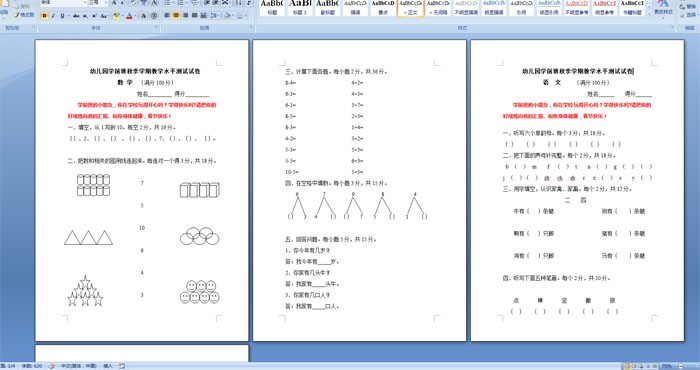The image size is (700, 370).
Task: Click the language 中文(简体,中国) status item
Action: pyautogui.click(x=79, y=366)
